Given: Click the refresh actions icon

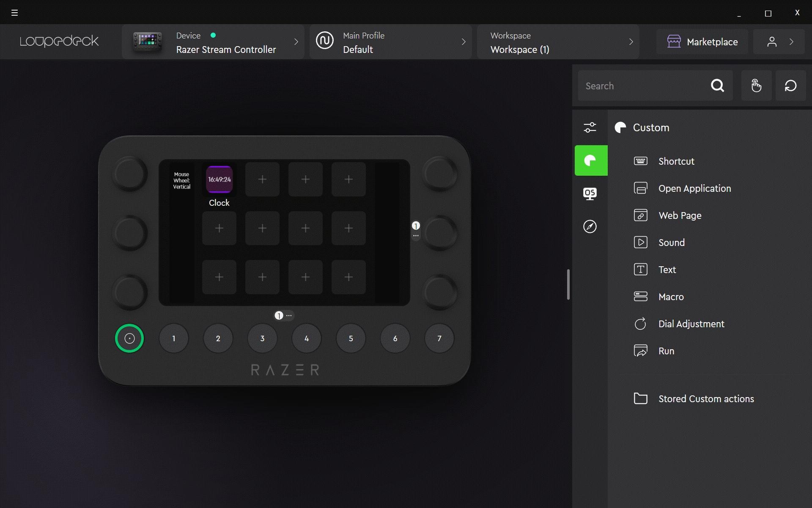Looking at the screenshot, I should pyautogui.click(x=790, y=86).
